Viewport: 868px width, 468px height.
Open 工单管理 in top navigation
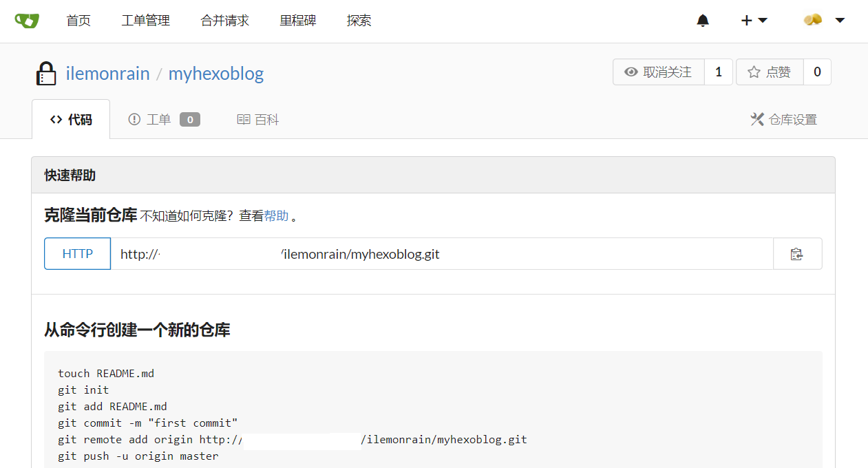coord(145,21)
